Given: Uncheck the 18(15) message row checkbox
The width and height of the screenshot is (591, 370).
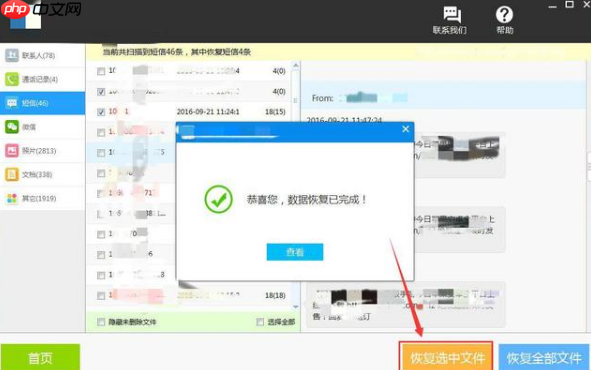Looking at the screenshot, I should click(x=101, y=112).
